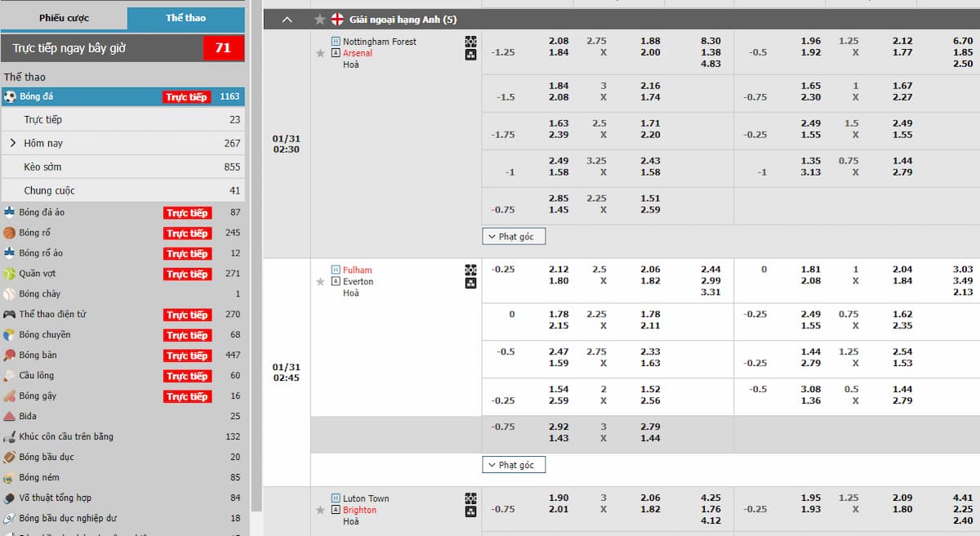Open Trực tiếp ngay bây giờ live section

122,48
